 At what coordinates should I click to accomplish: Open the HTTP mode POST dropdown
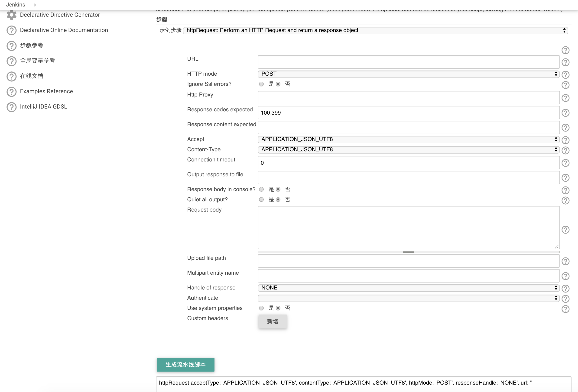coord(408,74)
